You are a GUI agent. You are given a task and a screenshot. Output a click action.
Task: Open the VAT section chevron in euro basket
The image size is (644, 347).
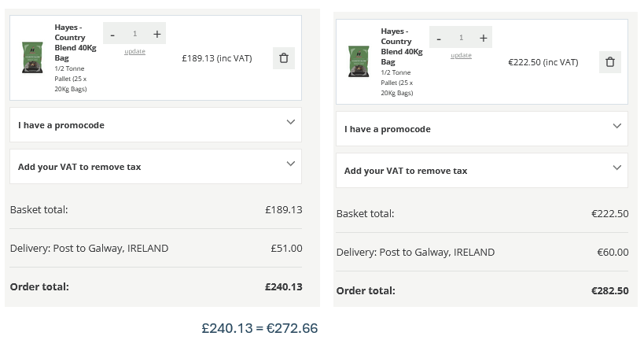click(616, 168)
